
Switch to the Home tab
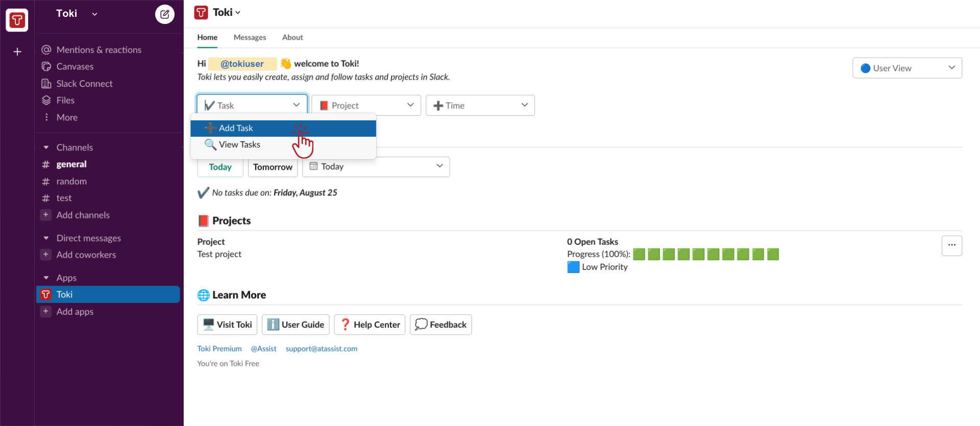pos(207,37)
